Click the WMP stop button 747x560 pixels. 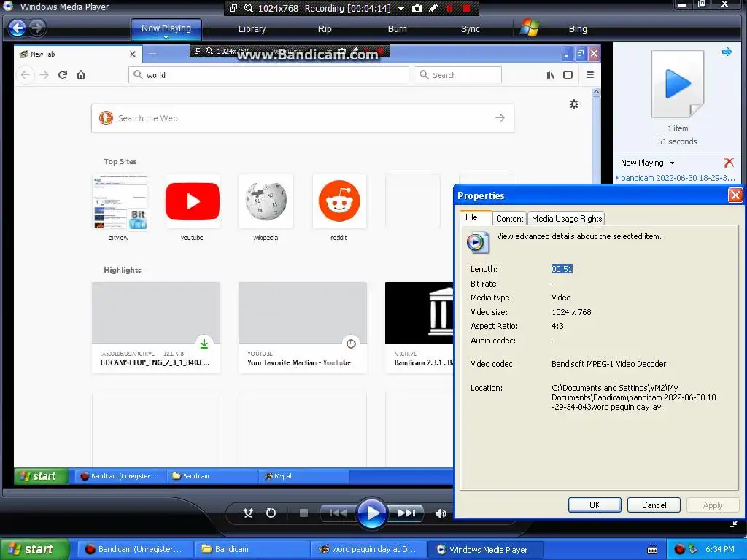click(303, 513)
